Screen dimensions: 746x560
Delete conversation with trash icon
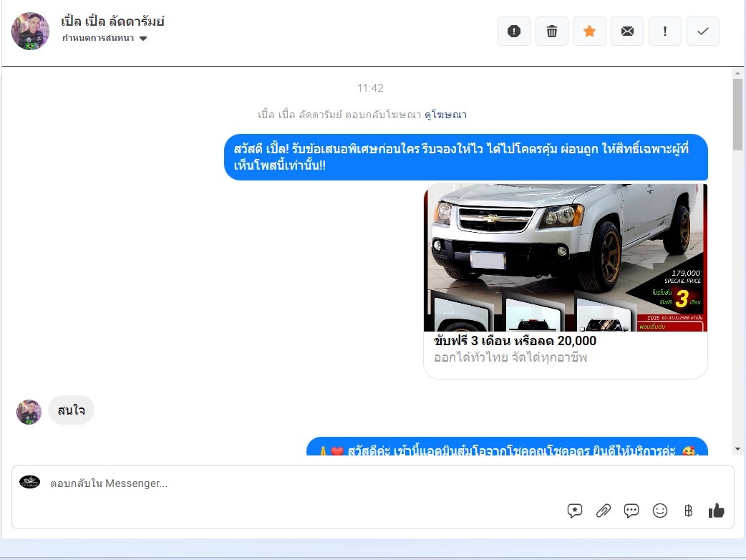click(552, 32)
